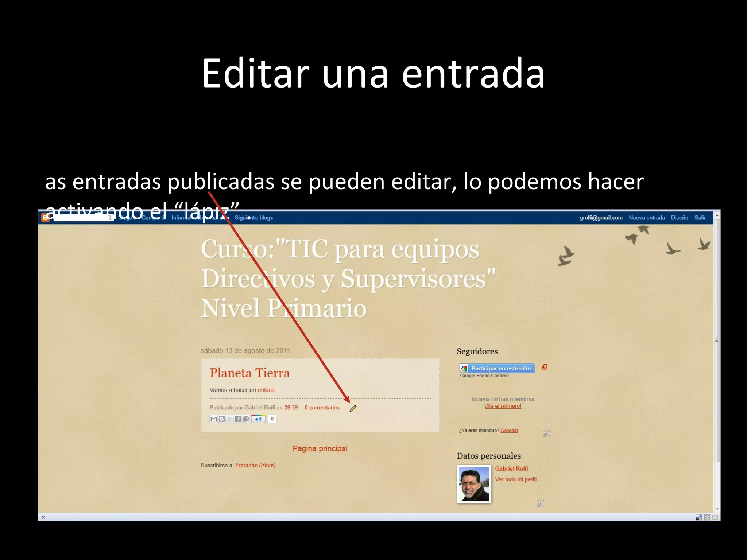Click the date sábado 13 de agosto de 2011
The height and width of the screenshot is (560, 747).
tap(245, 350)
